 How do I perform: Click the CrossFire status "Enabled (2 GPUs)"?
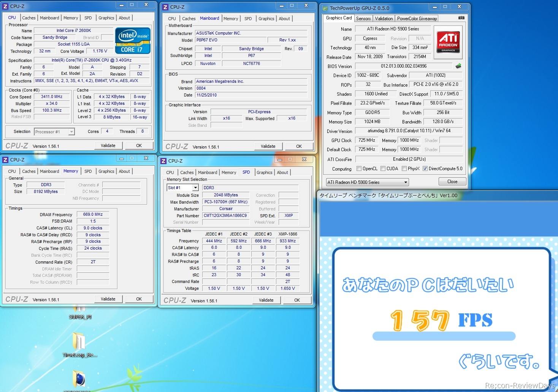coord(409,159)
